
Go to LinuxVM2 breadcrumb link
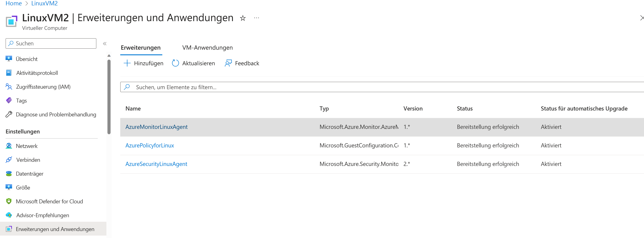pyautogui.click(x=44, y=3)
